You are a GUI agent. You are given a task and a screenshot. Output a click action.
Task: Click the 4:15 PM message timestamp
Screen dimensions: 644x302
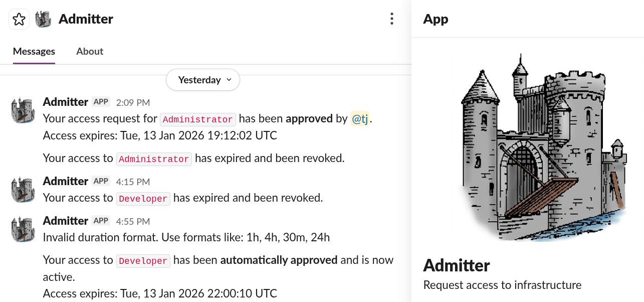pyautogui.click(x=133, y=182)
